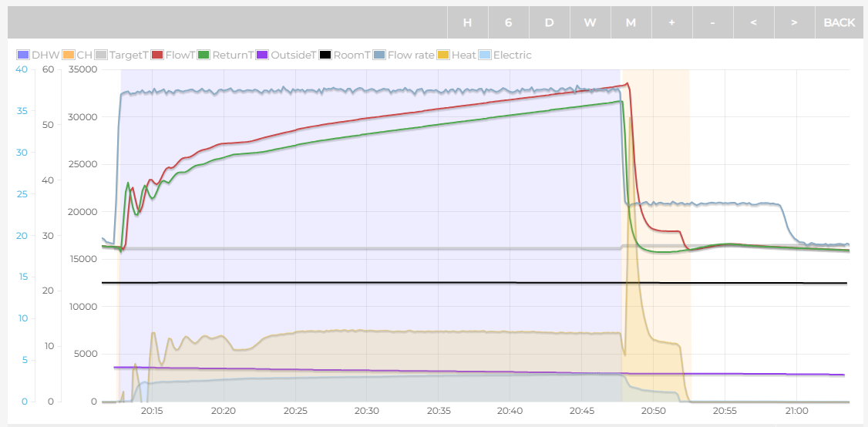
Task: Click the 20:20 x-axis label
Action: pyautogui.click(x=223, y=412)
